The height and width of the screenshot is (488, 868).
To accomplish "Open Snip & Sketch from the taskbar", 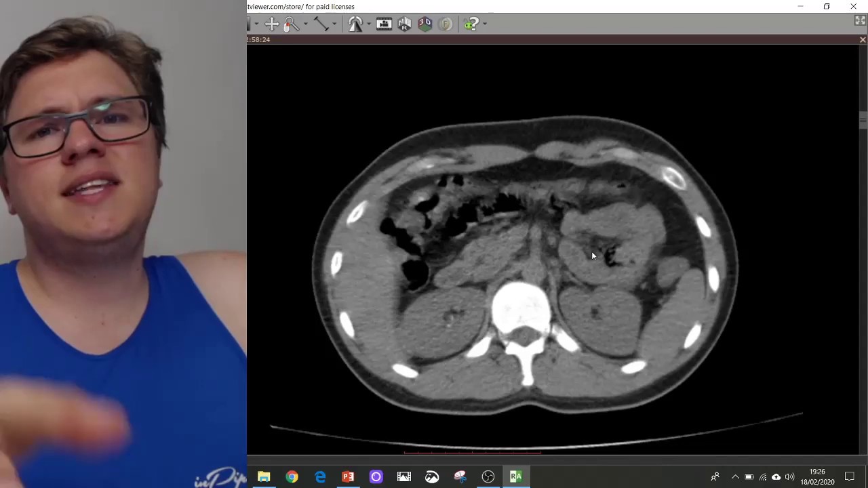I will tap(460, 476).
